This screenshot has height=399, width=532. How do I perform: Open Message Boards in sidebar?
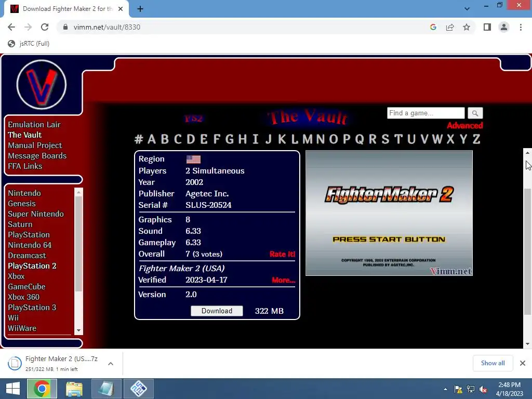click(37, 156)
